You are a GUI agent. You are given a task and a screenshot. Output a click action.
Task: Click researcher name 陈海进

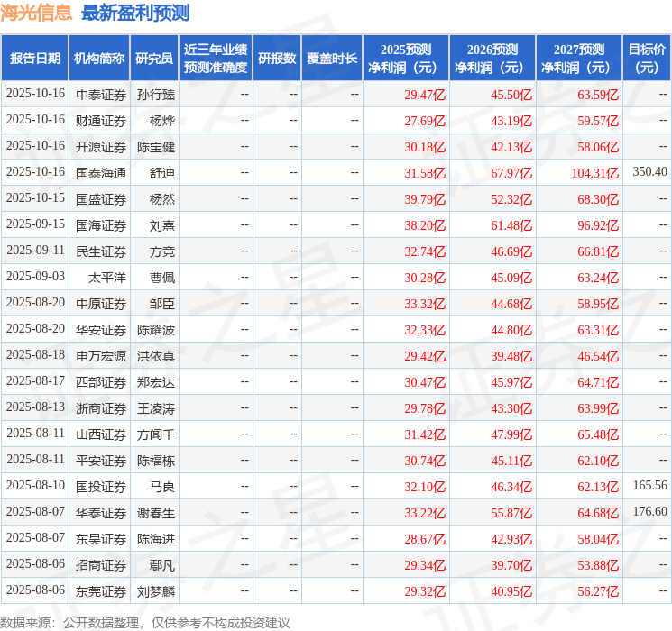click(x=156, y=539)
